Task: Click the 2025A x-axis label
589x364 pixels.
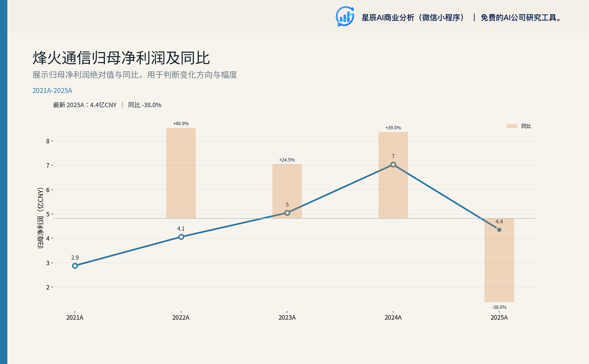Action: click(x=499, y=318)
